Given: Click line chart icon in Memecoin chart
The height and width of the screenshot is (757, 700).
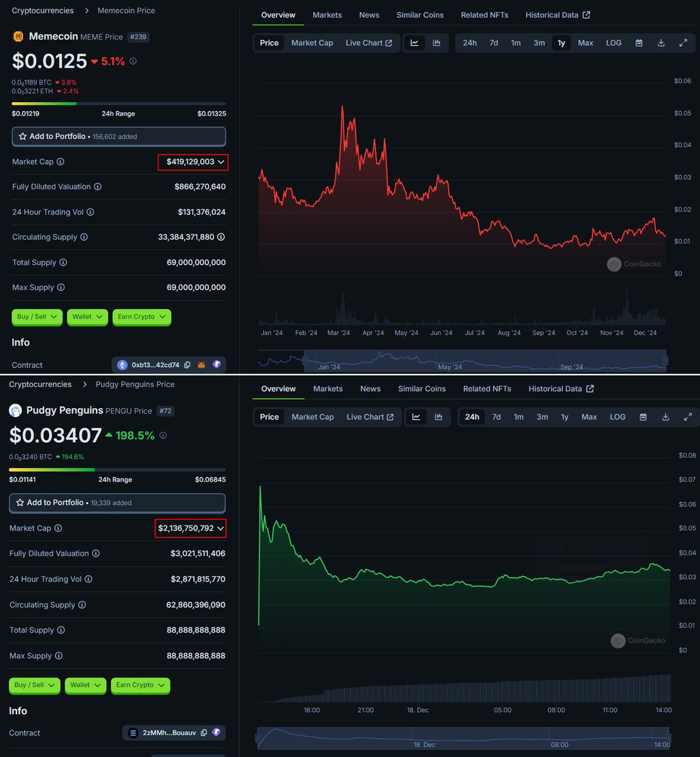Looking at the screenshot, I should (415, 43).
